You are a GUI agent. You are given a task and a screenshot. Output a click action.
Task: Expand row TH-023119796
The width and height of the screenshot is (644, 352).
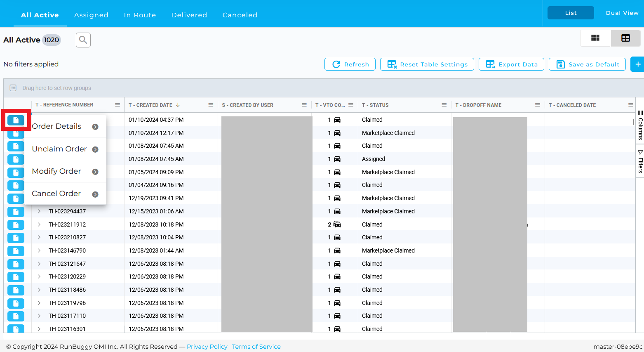coord(39,303)
